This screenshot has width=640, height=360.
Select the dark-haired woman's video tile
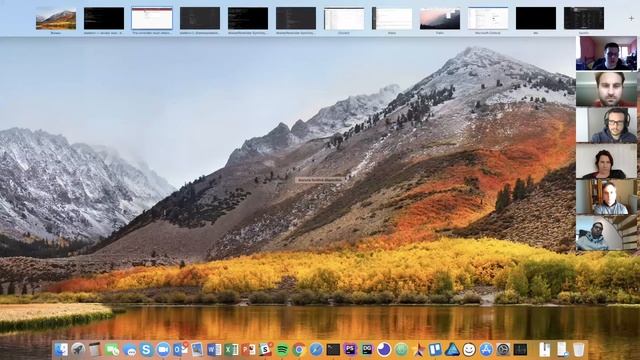click(606, 161)
